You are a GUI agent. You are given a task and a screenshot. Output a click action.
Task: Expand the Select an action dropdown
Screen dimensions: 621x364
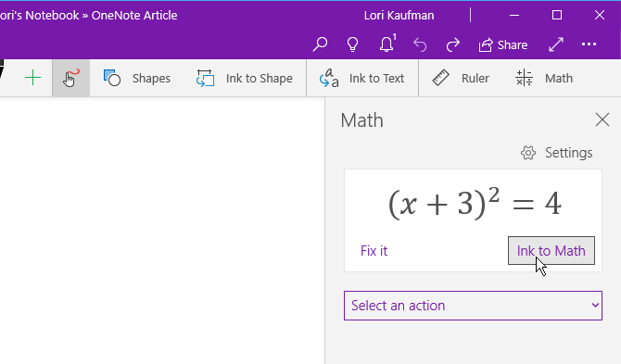coord(473,306)
